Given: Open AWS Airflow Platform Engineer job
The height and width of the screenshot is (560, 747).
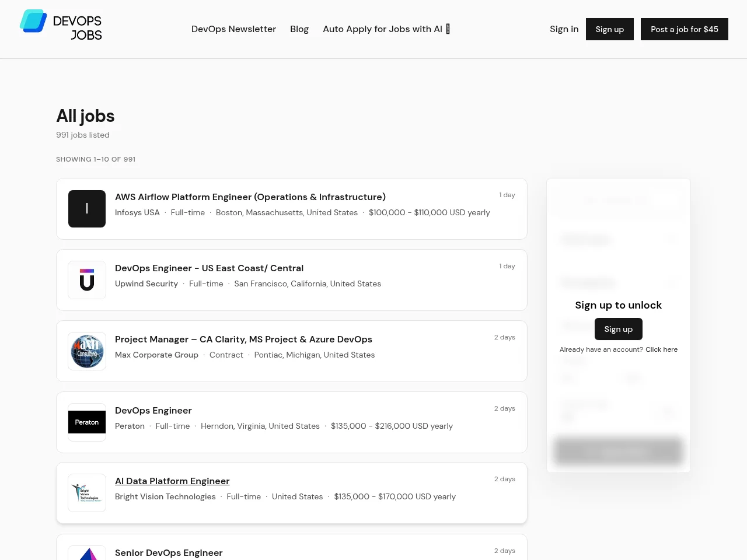Looking at the screenshot, I should pos(250,197).
